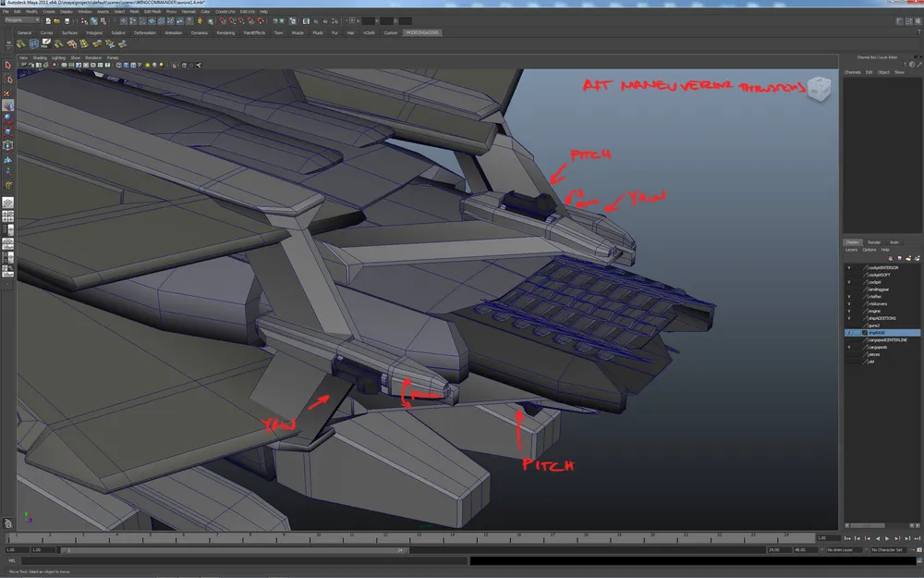Open the Render layer tab
The width and height of the screenshot is (924, 578).
click(x=873, y=242)
